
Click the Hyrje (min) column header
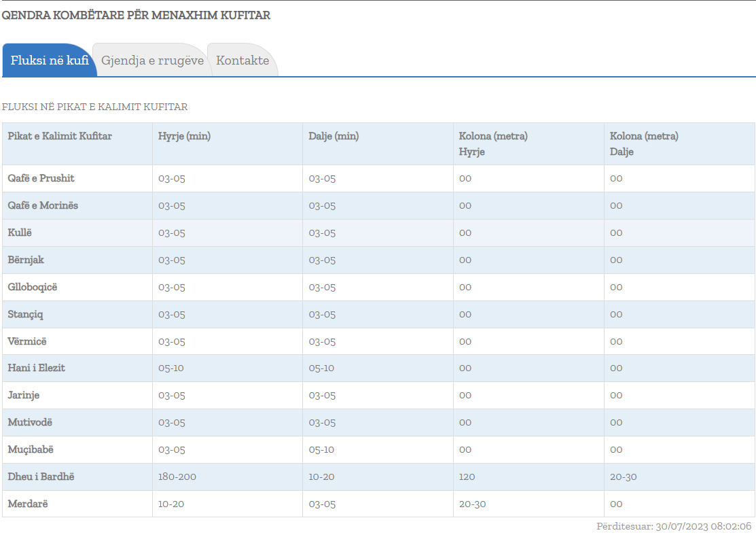(185, 136)
